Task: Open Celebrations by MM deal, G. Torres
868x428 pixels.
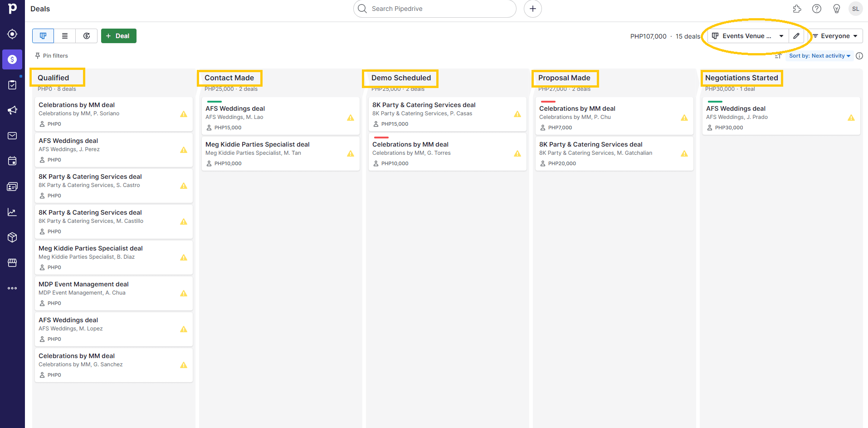Action: pyautogui.click(x=448, y=152)
